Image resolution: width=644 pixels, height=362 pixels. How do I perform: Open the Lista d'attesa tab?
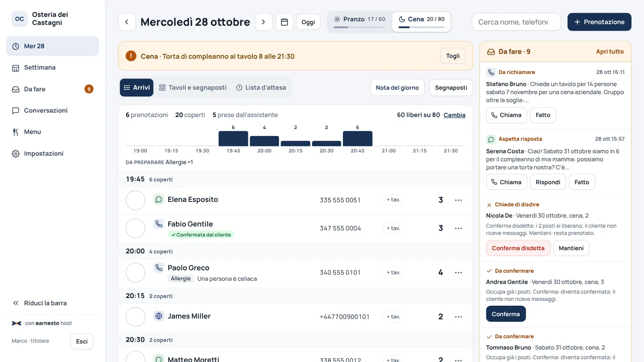(261, 88)
